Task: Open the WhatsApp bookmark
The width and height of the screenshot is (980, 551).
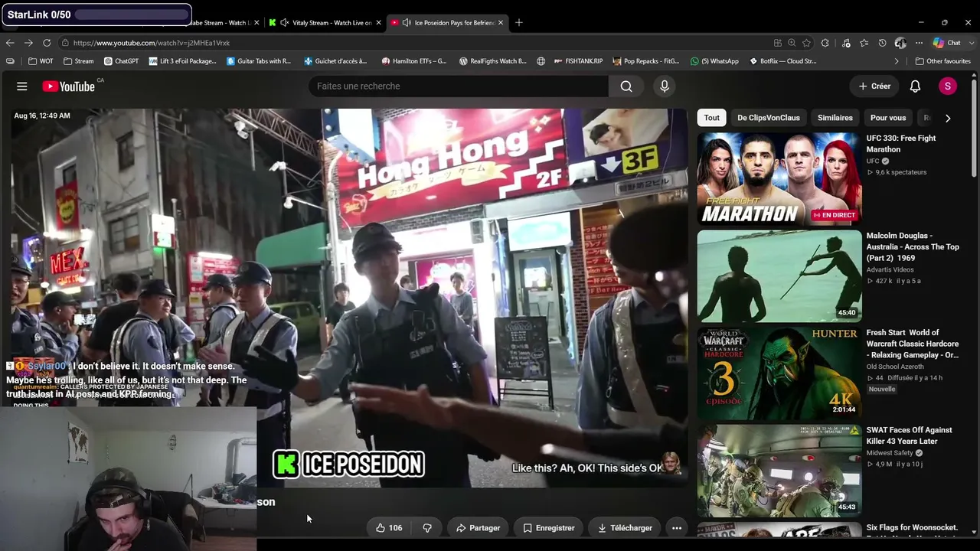Action: [714, 61]
